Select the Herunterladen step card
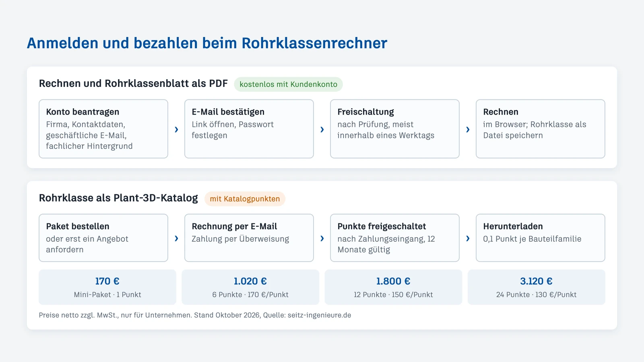Viewport: 644px width, 362px height. (541, 238)
